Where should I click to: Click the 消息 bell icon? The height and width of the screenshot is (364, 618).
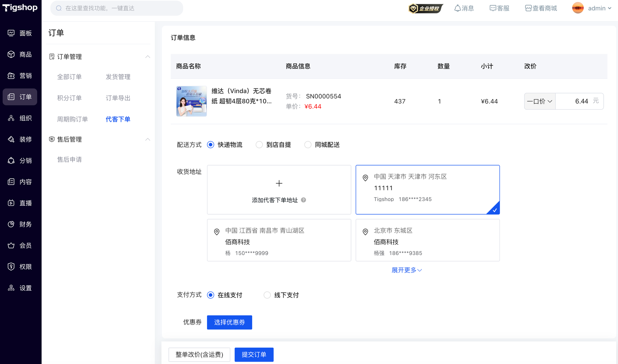458,8
